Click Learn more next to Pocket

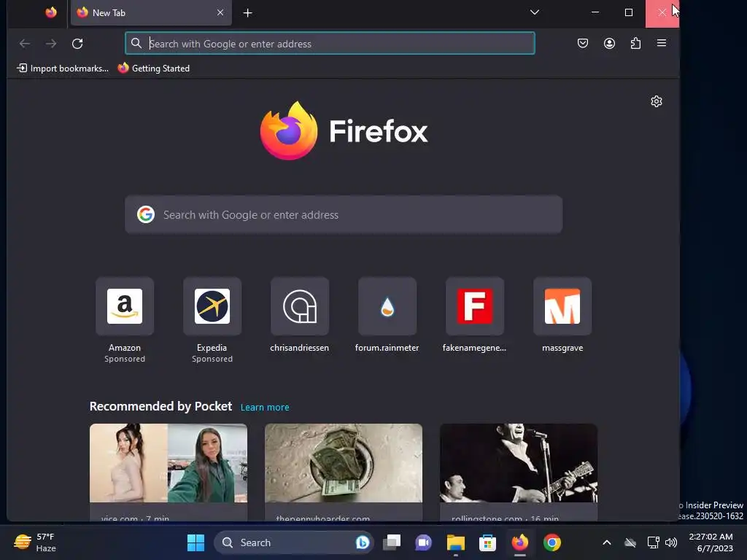click(x=265, y=407)
